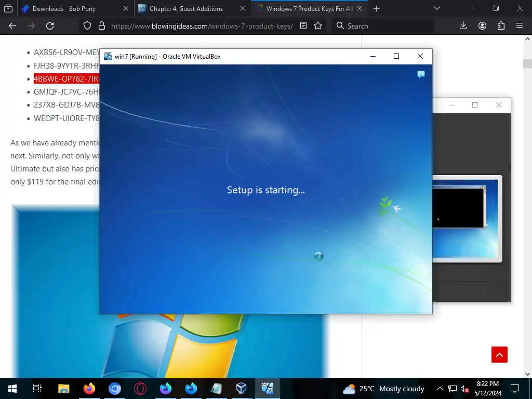Reload the current web page
The image size is (532, 399).
50,26
